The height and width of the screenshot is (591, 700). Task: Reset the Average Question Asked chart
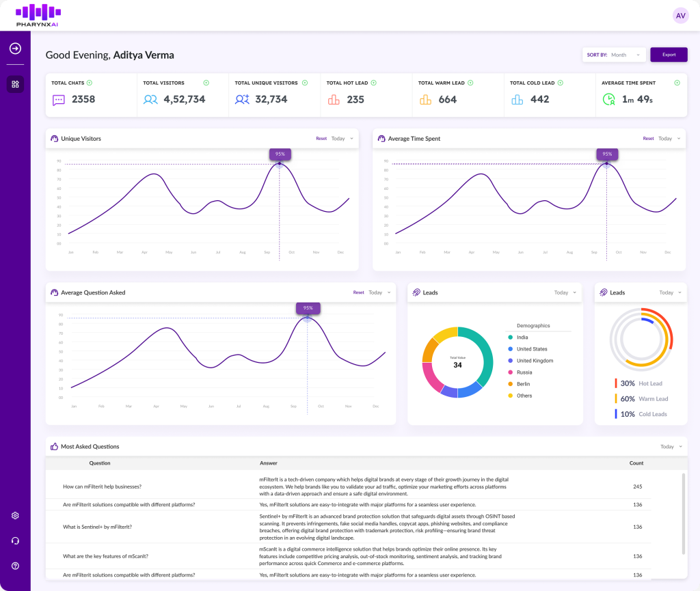[x=358, y=292]
